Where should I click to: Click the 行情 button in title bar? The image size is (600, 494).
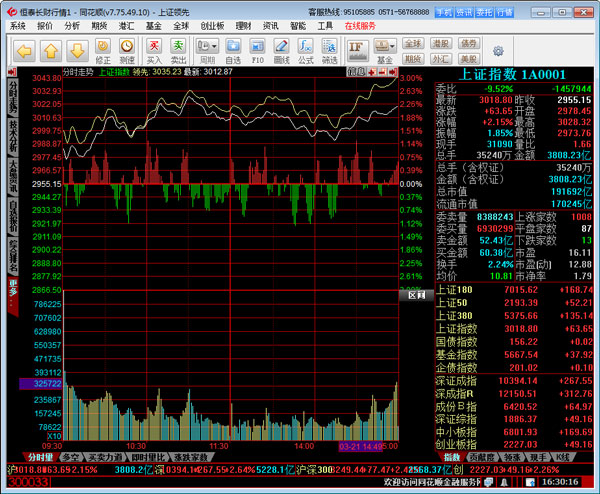click(x=505, y=13)
